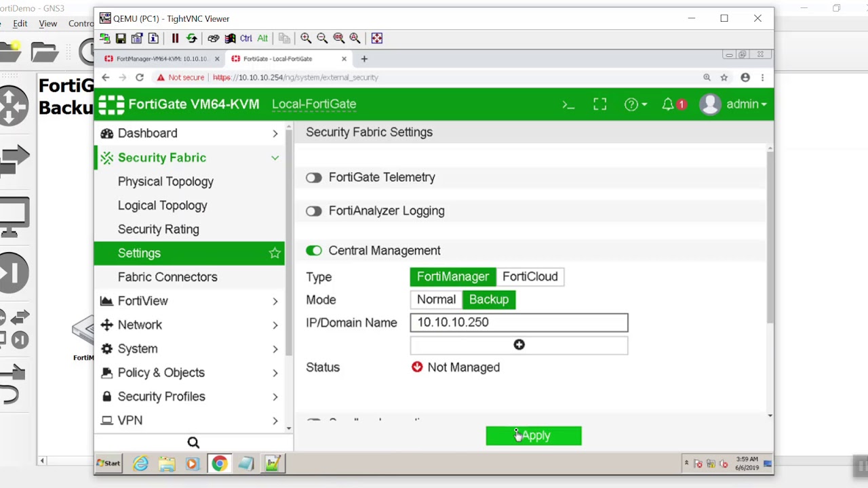Collapse the Security Fabric menu
Viewport: 868px width, 488px height.
pos(189,157)
